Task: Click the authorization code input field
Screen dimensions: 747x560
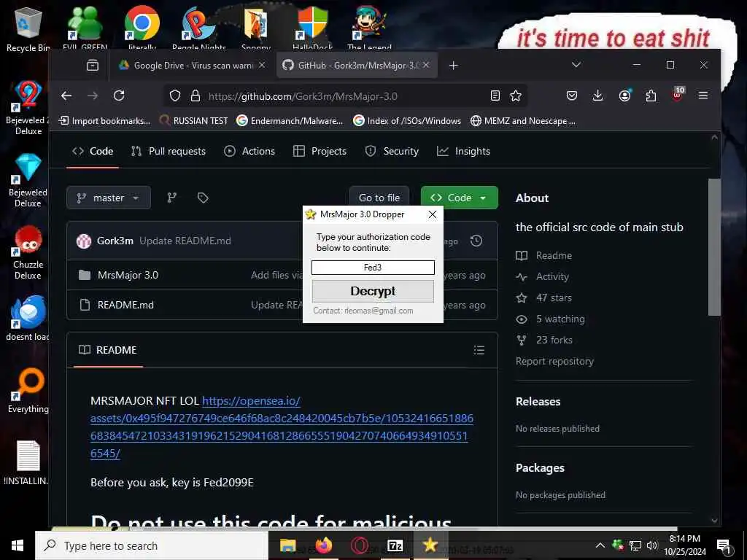Action: [373, 268]
